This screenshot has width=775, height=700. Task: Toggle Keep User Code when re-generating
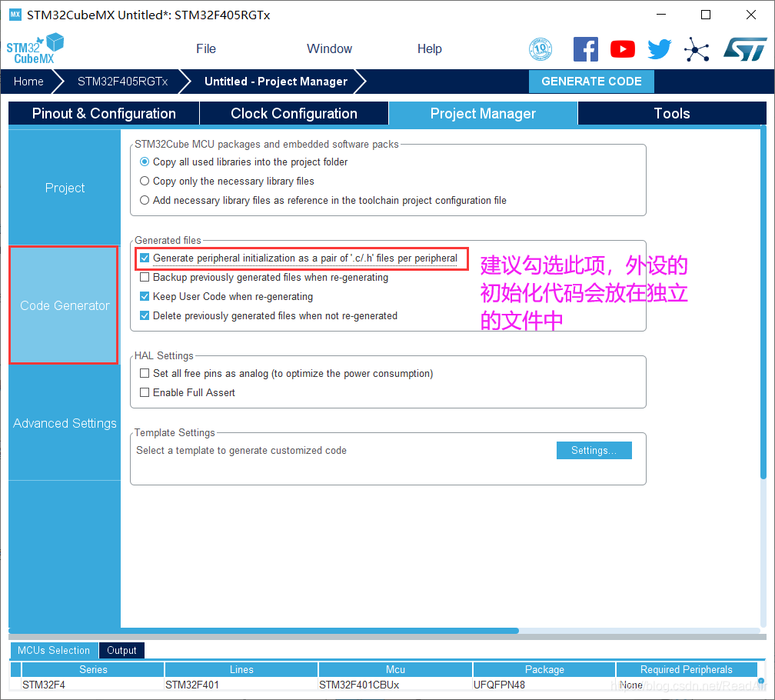[x=145, y=297]
